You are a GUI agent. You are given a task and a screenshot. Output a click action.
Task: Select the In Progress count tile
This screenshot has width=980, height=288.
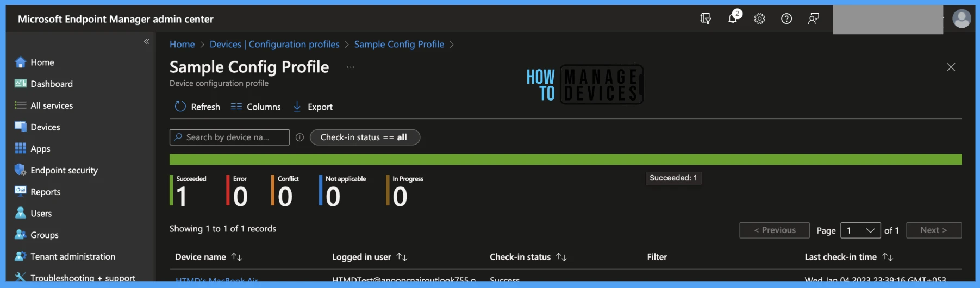[405, 191]
